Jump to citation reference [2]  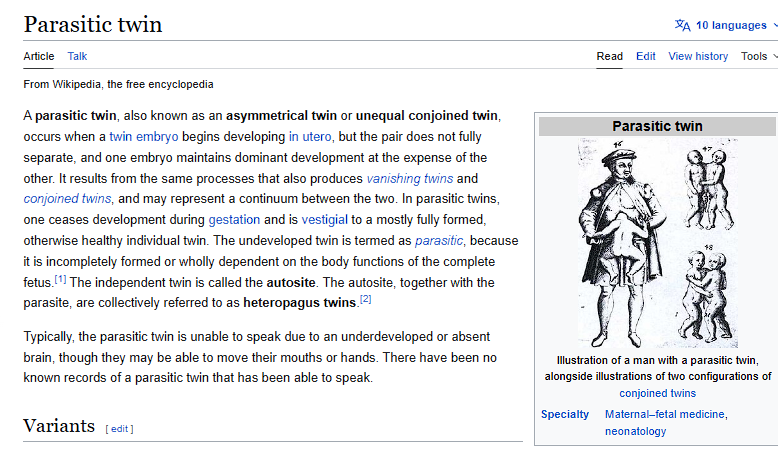click(365, 299)
